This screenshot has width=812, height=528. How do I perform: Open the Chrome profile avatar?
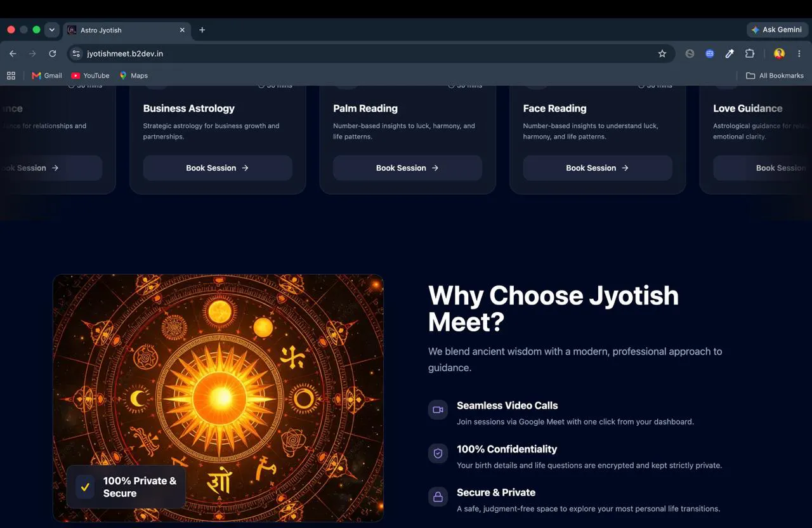pos(779,54)
